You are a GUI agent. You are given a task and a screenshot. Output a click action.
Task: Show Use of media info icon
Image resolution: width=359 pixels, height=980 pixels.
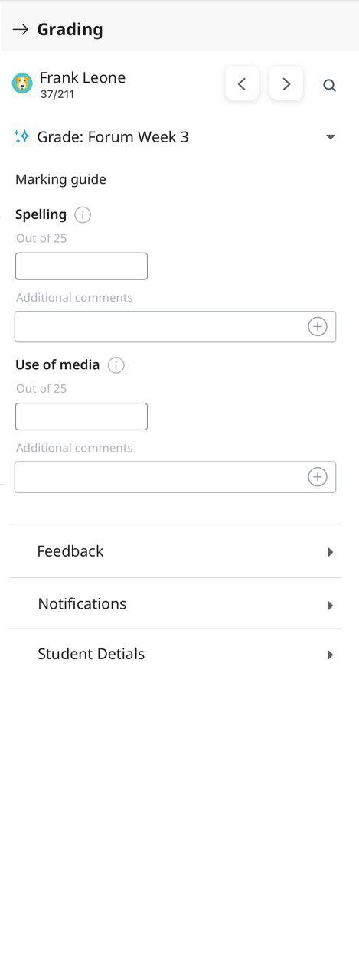click(116, 365)
